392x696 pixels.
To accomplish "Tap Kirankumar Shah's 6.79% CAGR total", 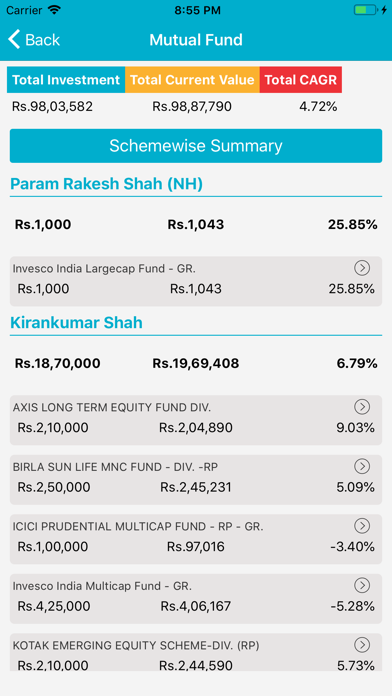I will [357, 364].
